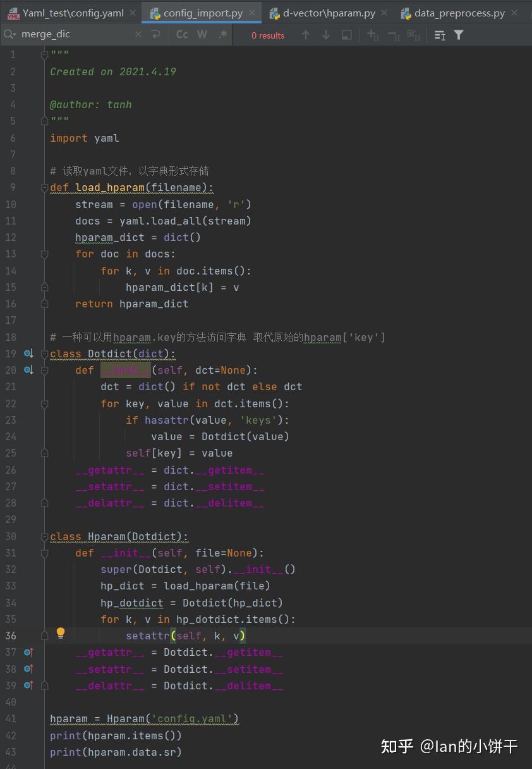Click the overriding method marker beside line 20
Viewport: 532px width, 769px height.
[x=28, y=370]
